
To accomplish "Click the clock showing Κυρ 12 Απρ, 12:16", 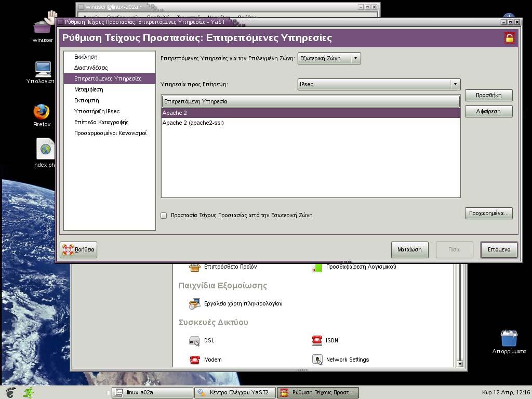I will coord(506,393).
